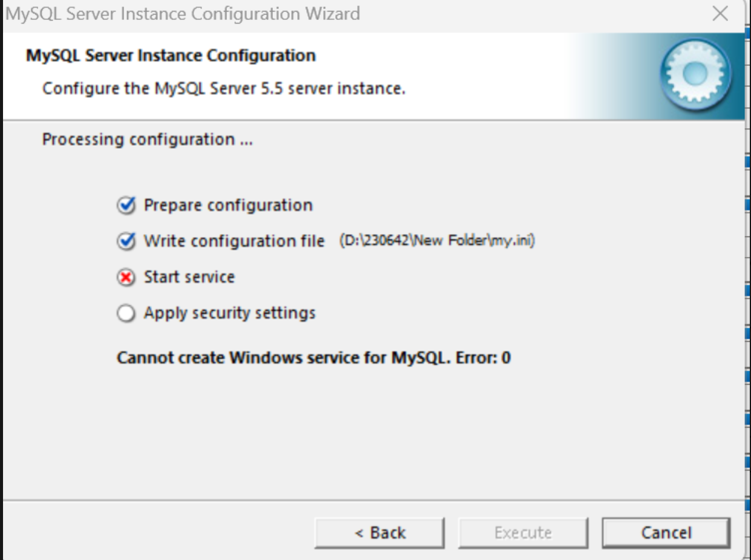
Task: Click the checkmark icon beside Prepare configuration
Action: pos(126,205)
